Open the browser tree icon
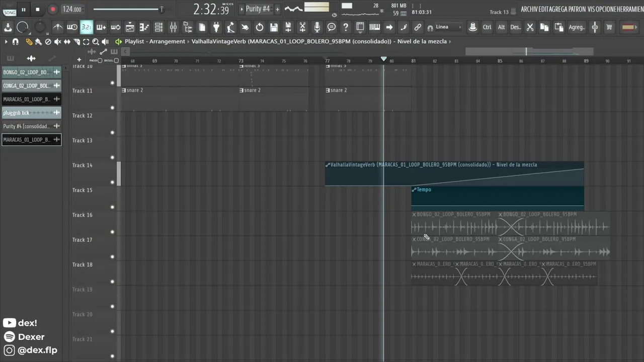This screenshot has width=644, height=362. point(188,27)
